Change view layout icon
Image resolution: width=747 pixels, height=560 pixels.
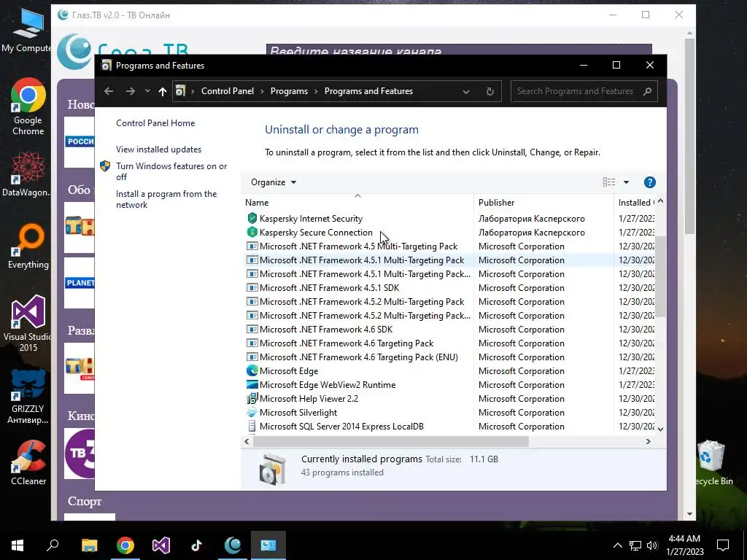click(x=609, y=182)
